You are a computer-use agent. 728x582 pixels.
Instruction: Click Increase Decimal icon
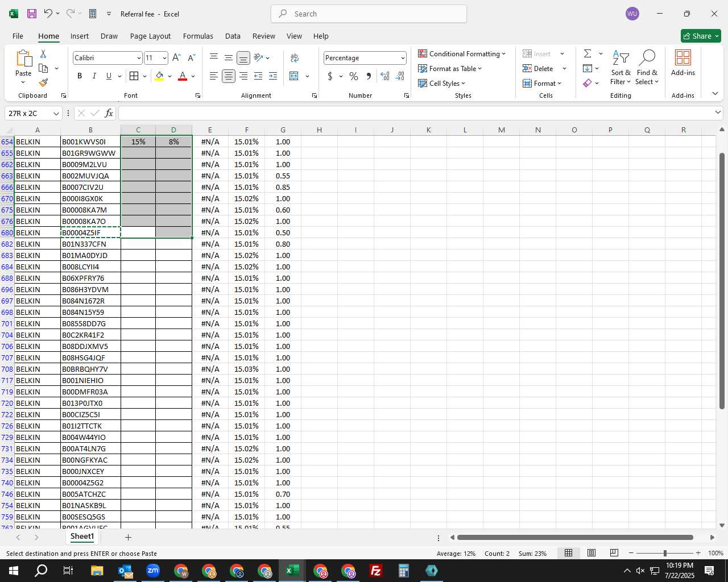coord(385,76)
